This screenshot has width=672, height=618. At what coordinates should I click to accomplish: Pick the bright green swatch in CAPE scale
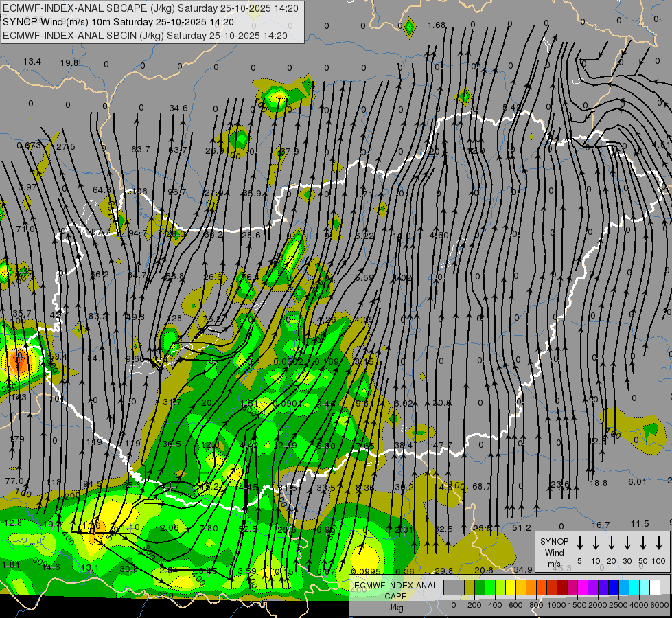pyautogui.click(x=490, y=588)
